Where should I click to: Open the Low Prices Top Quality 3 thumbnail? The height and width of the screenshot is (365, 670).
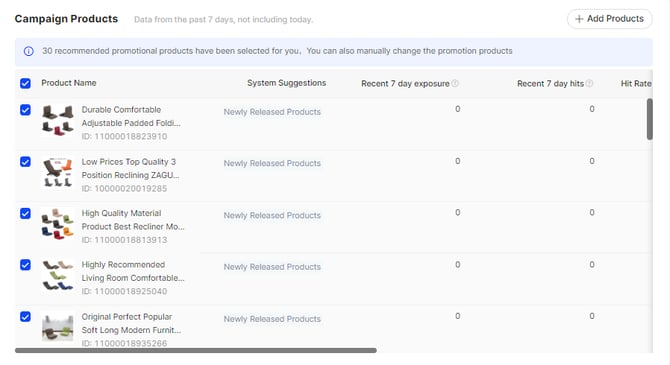58,172
